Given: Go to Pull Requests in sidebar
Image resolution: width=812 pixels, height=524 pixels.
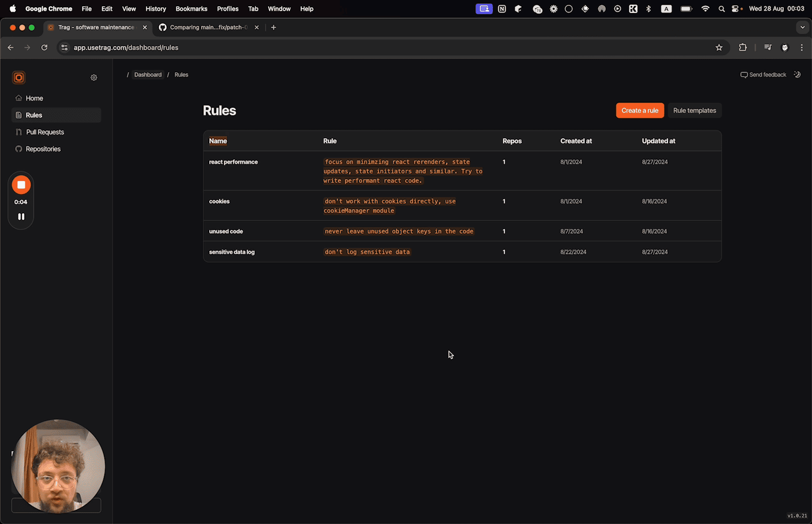Looking at the screenshot, I should point(45,132).
